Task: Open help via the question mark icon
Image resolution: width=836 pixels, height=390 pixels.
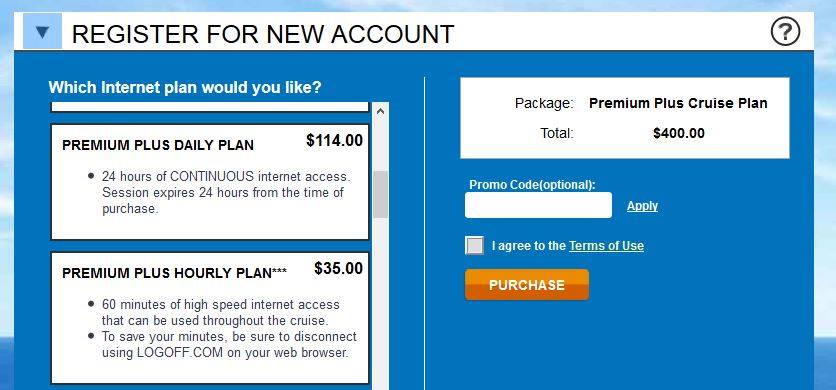Action: click(x=785, y=32)
